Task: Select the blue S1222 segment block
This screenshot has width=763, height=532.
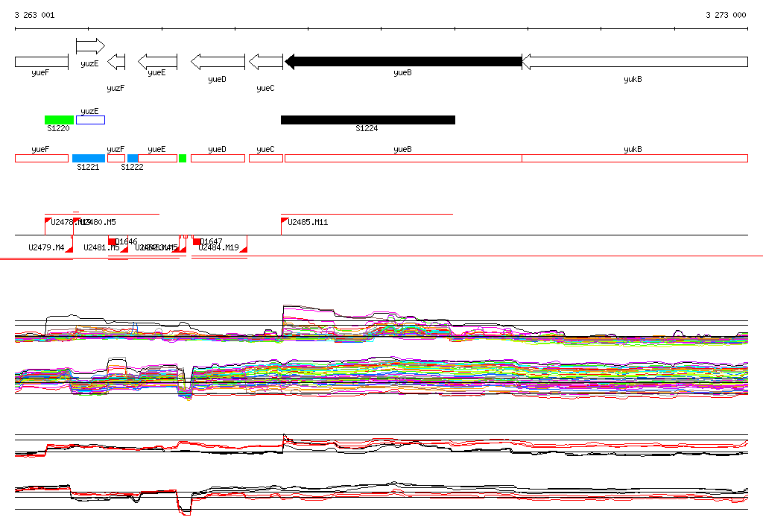Action: coord(133,158)
